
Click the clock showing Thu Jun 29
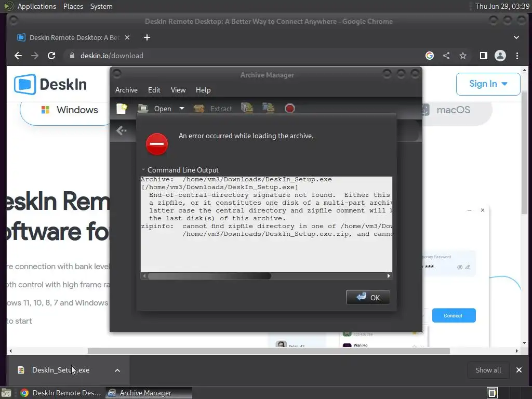(502, 6)
